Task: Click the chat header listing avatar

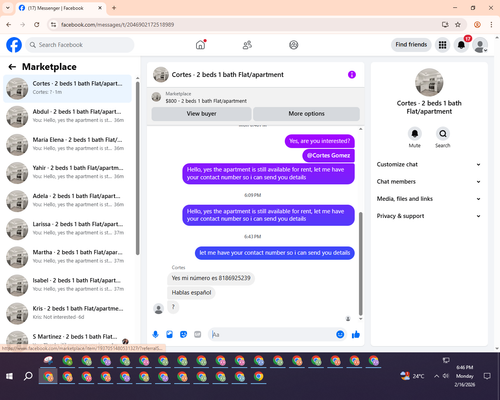Action: (x=161, y=75)
